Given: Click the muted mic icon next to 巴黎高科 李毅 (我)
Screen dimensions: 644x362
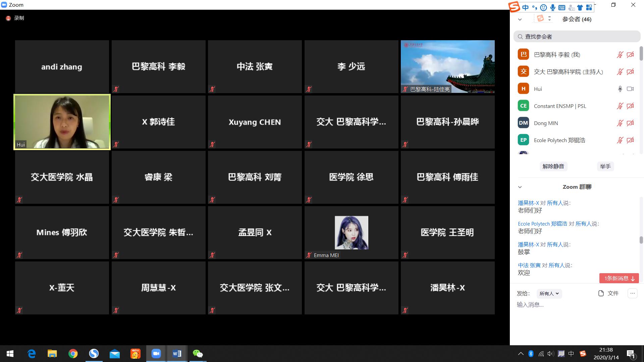Looking at the screenshot, I should 620,55.
